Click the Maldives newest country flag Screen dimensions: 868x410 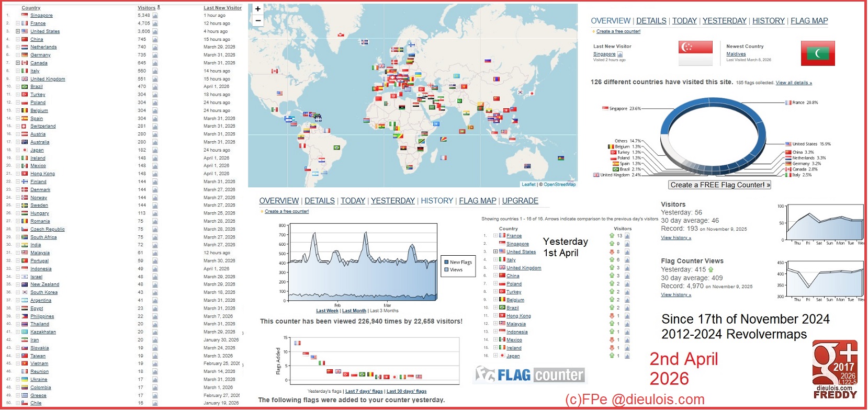click(818, 53)
